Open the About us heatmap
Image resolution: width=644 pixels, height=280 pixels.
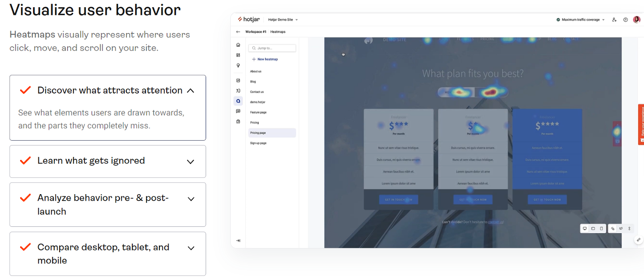point(256,71)
